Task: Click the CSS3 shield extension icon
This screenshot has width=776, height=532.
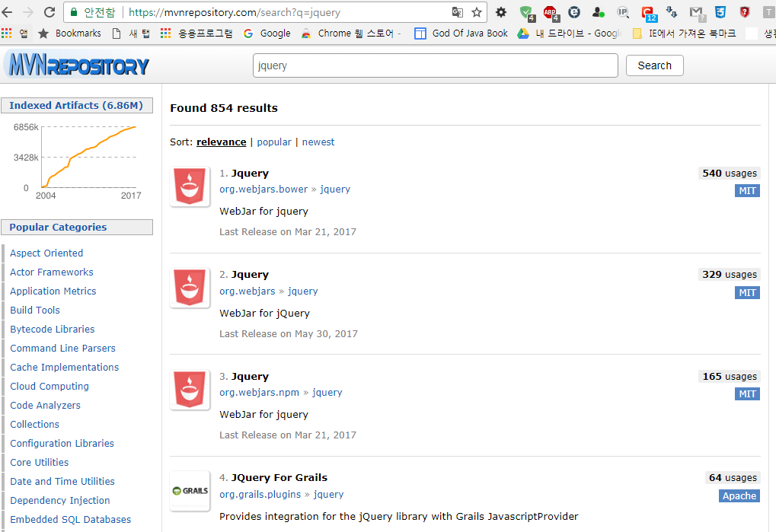Action: click(x=720, y=12)
